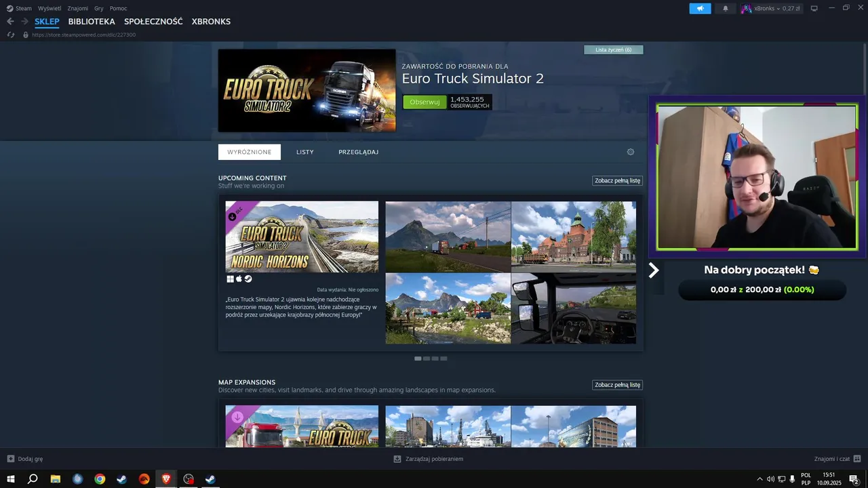This screenshot has width=868, height=488.
Task: Click the Steam forward navigation arrow
Action: (24, 22)
